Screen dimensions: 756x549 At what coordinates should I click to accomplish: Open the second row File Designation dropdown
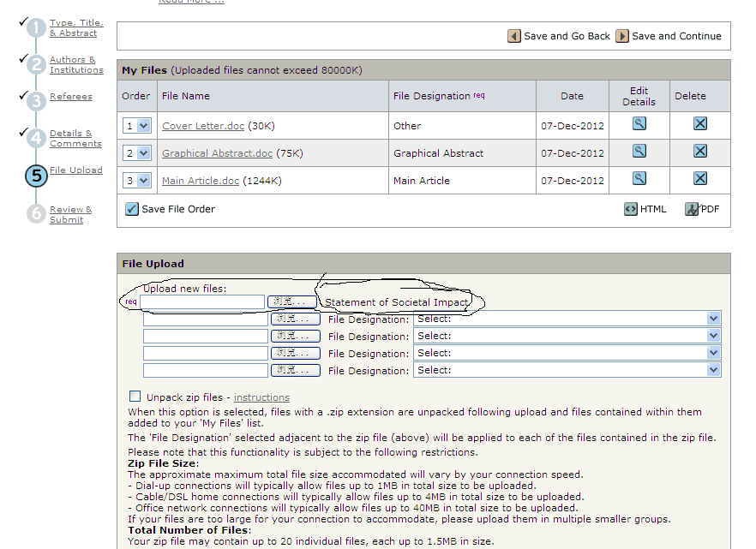[x=567, y=319]
